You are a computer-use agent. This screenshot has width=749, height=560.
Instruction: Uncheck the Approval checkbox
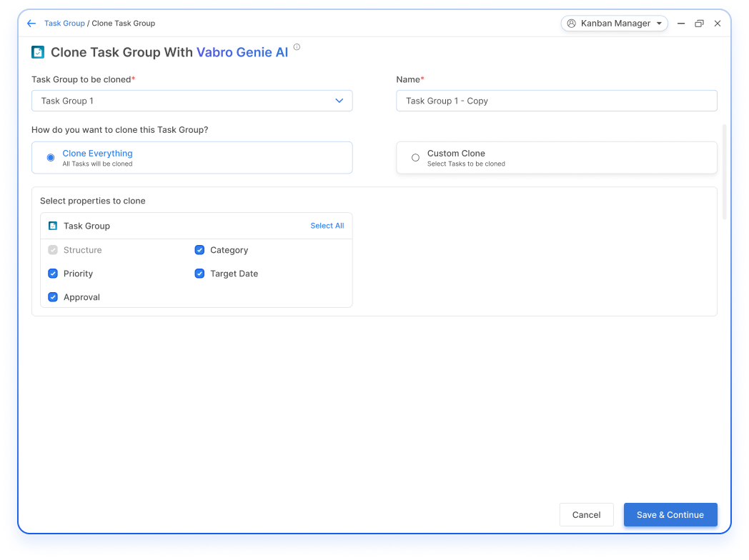[53, 297]
